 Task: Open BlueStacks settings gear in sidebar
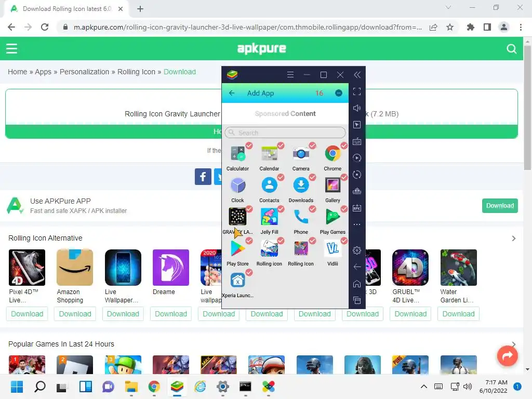(357, 250)
